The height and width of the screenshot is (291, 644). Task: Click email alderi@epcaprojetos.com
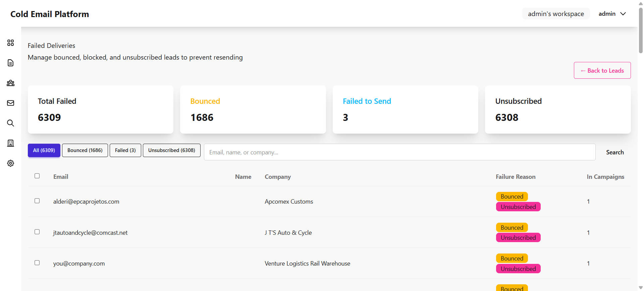tap(86, 202)
